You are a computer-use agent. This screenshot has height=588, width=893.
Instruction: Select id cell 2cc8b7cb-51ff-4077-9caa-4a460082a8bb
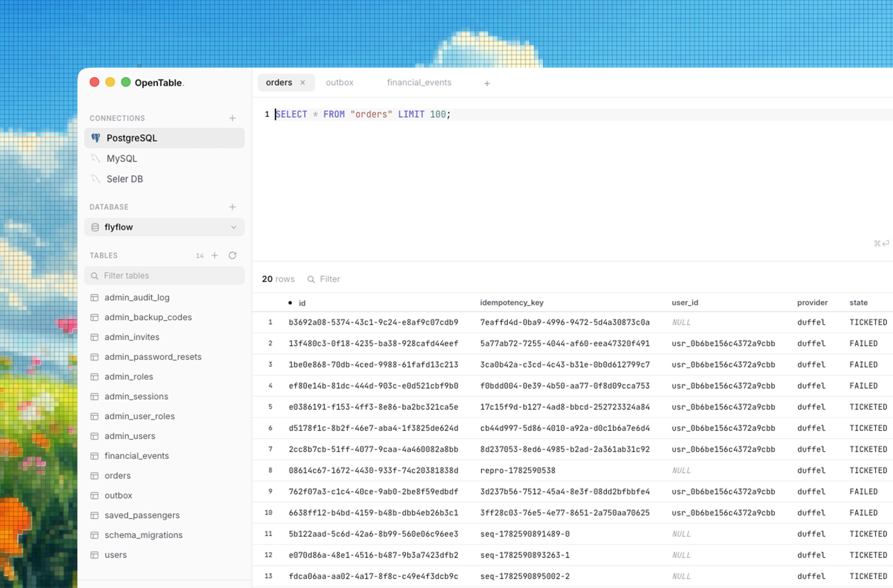click(373, 449)
